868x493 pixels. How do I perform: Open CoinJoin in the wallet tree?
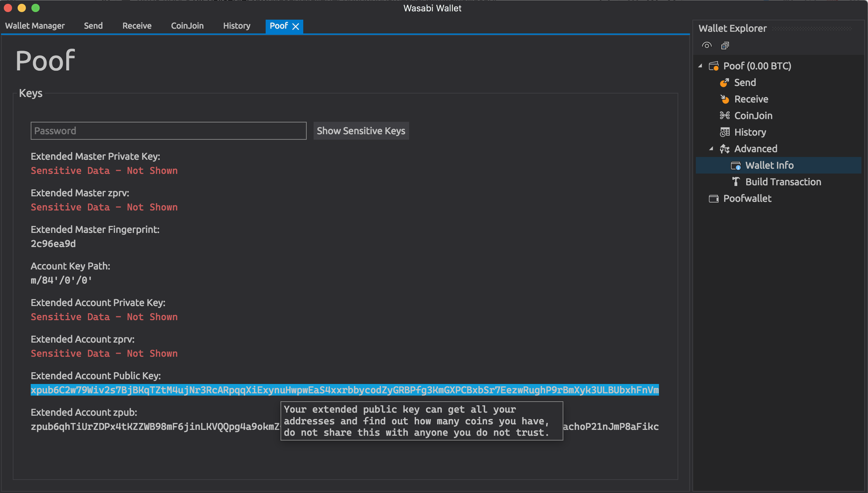pyautogui.click(x=753, y=116)
